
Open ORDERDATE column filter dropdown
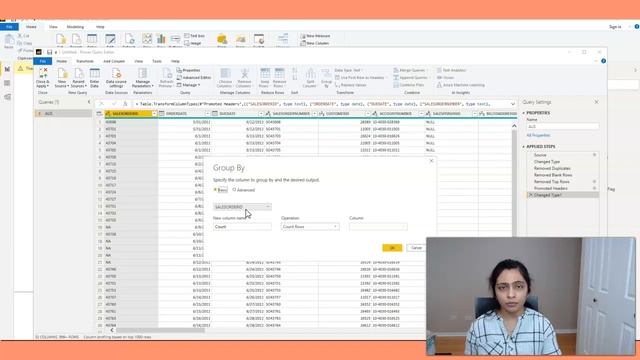207,113
